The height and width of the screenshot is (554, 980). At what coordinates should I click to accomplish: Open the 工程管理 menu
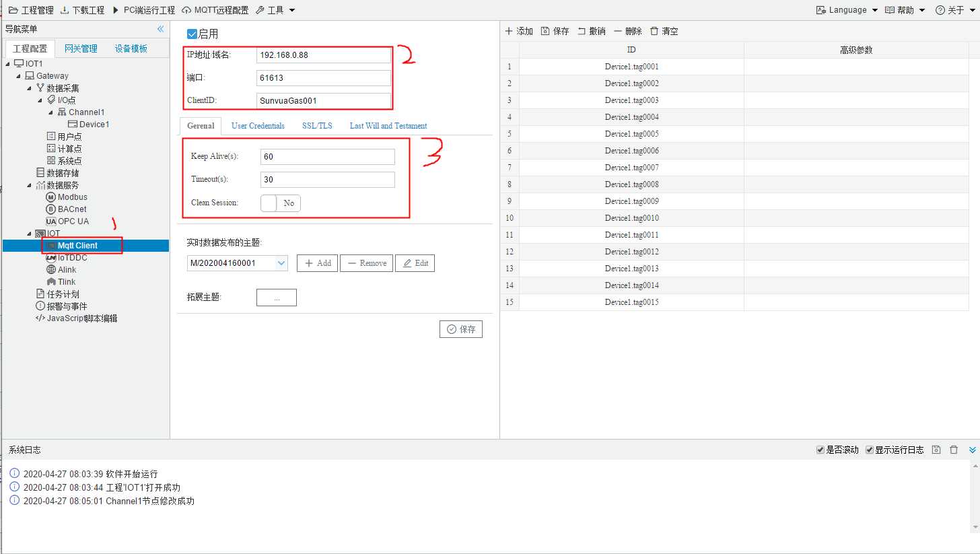[31, 10]
